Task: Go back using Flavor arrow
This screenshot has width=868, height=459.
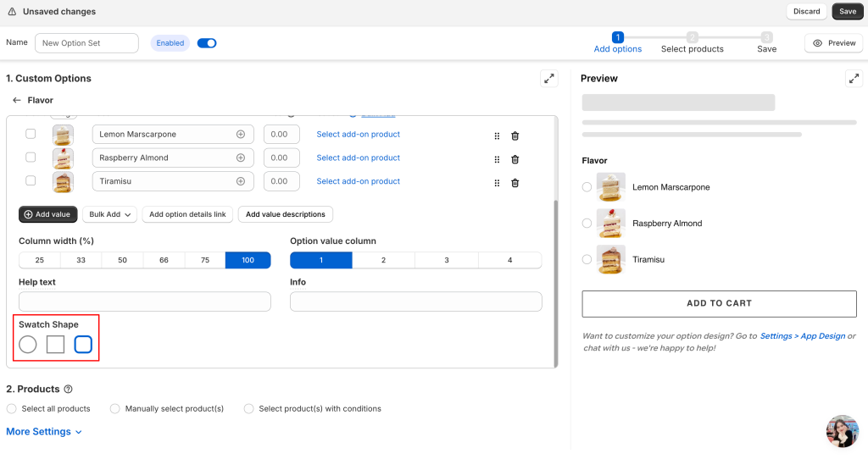Action: (16, 101)
